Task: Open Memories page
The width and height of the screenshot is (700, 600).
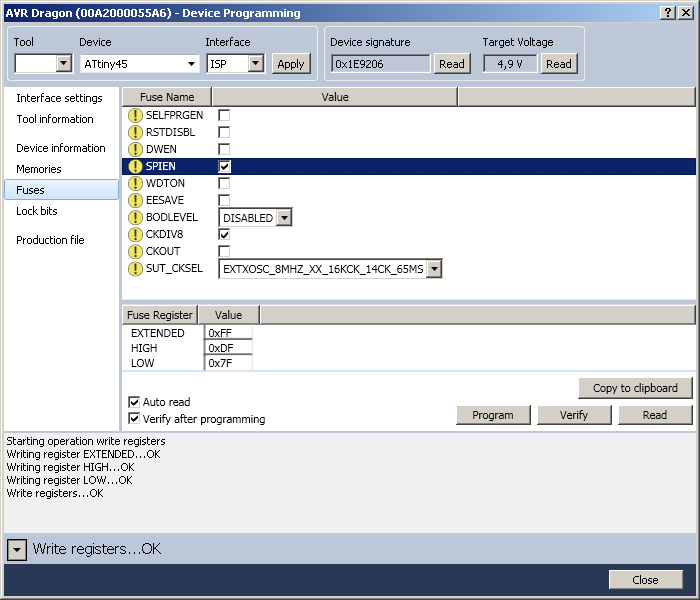Action: pos(39,169)
